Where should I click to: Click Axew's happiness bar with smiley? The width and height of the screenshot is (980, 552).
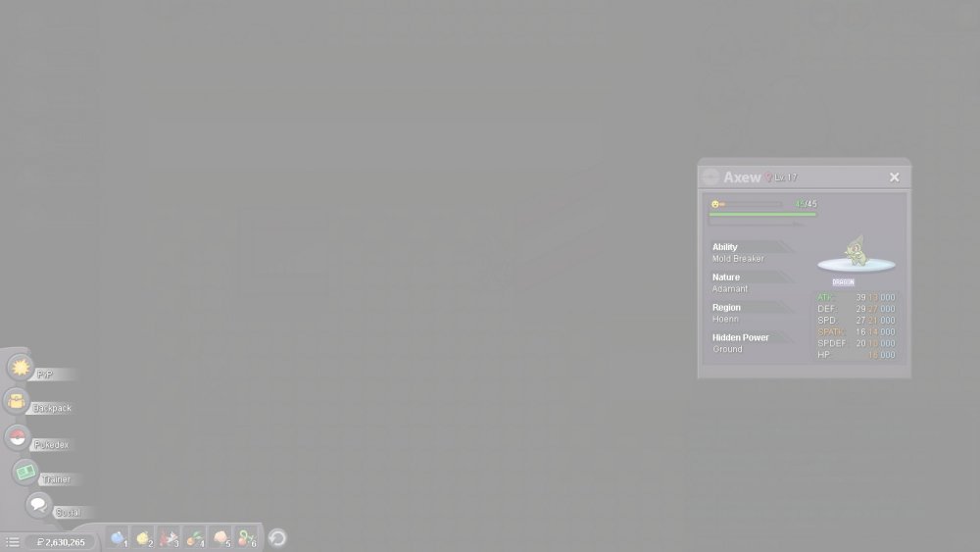coord(747,204)
